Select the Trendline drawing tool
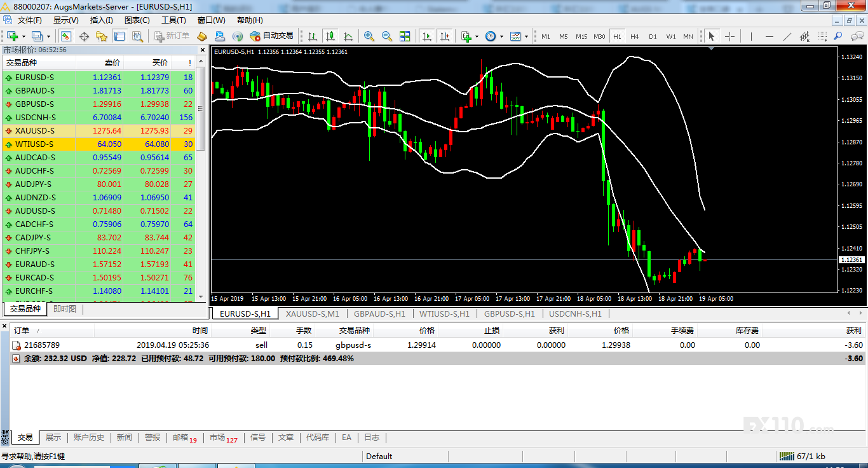This screenshot has height=468, width=868. point(787,36)
